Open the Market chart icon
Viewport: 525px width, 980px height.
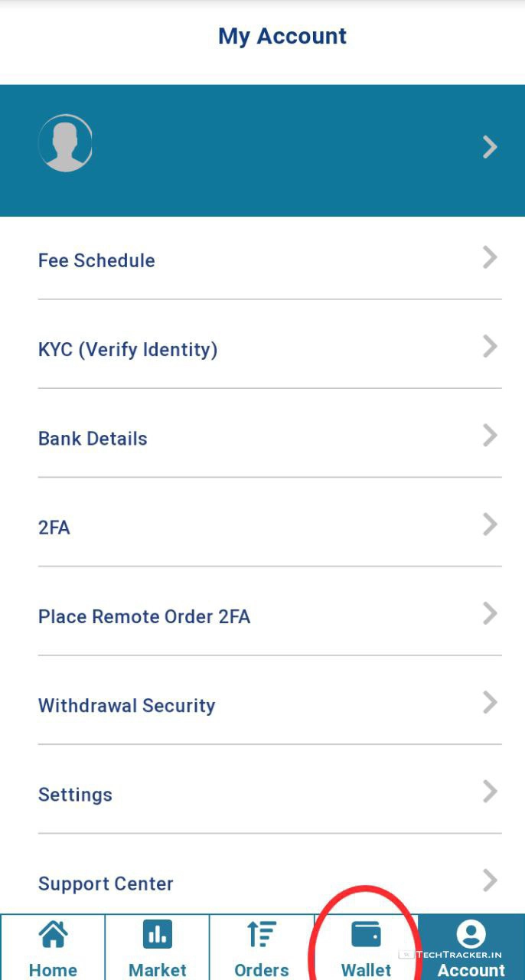[158, 934]
